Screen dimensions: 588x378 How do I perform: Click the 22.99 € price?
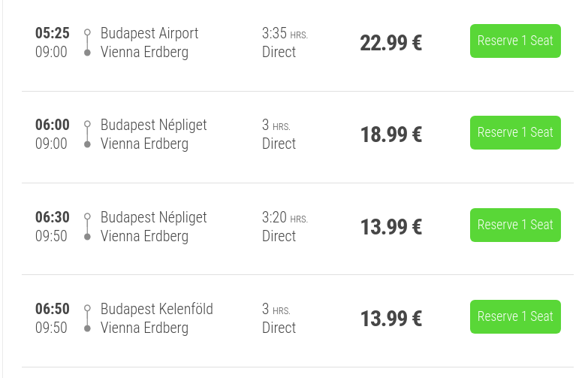[x=390, y=43]
